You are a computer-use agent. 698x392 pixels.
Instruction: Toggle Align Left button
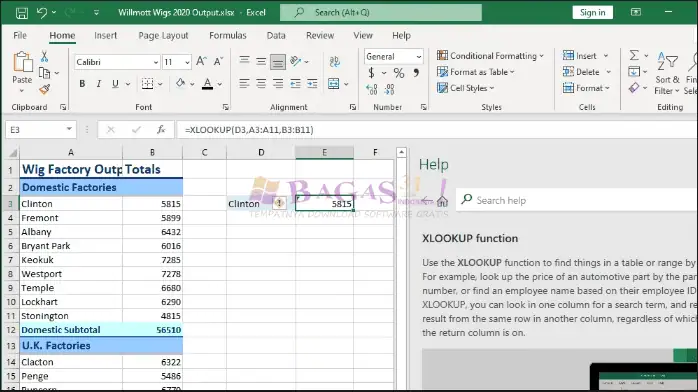tap(244, 84)
